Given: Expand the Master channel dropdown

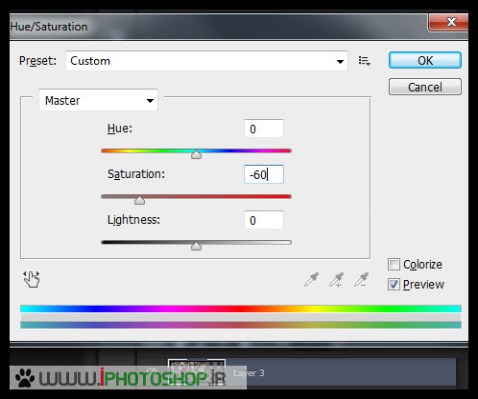Looking at the screenshot, I should (x=98, y=100).
